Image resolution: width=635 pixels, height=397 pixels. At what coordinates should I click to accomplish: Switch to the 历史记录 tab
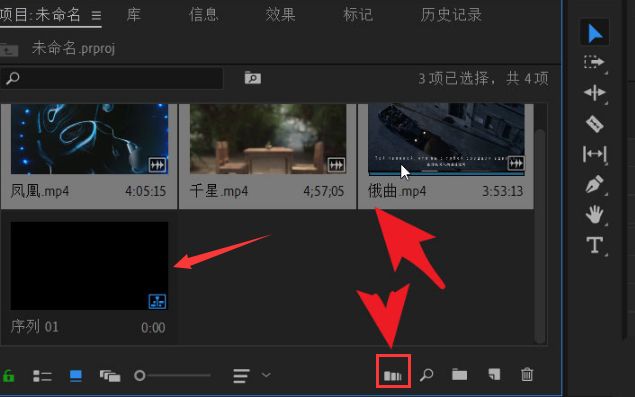click(451, 15)
